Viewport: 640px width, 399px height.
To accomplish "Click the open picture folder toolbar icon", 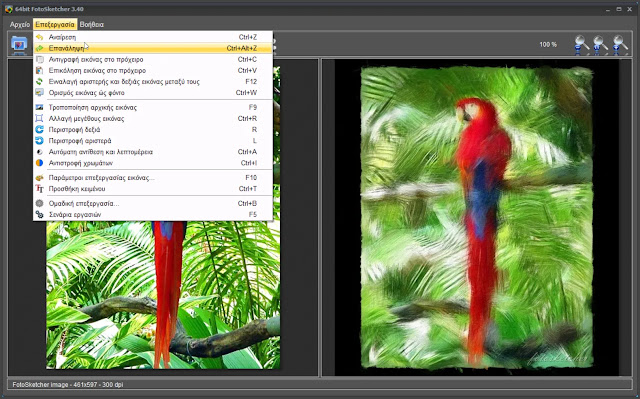I will pos(19,44).
